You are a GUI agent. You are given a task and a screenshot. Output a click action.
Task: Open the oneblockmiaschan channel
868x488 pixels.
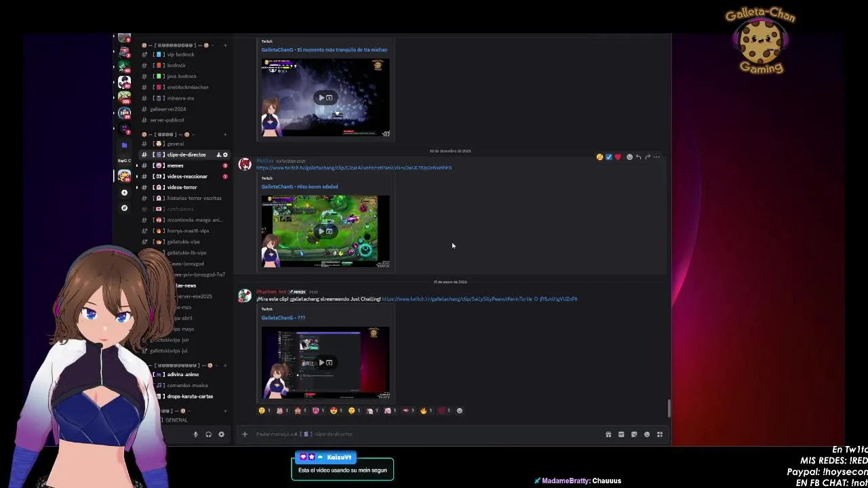[183, 87]
